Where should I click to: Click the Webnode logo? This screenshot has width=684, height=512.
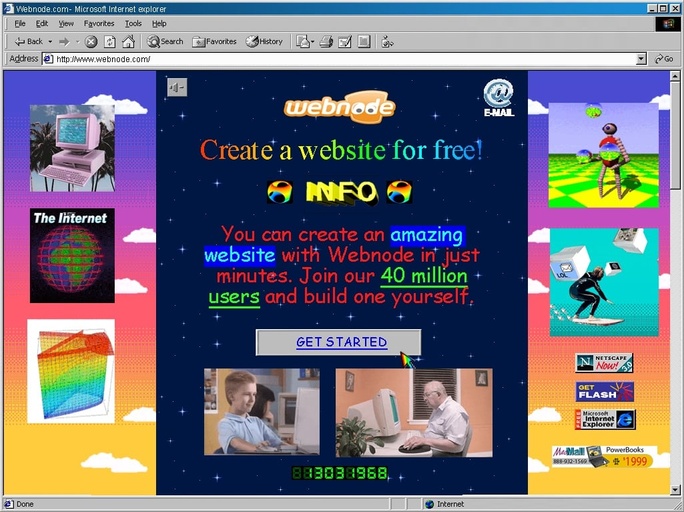pyautogui.click(x=340, y=107)
